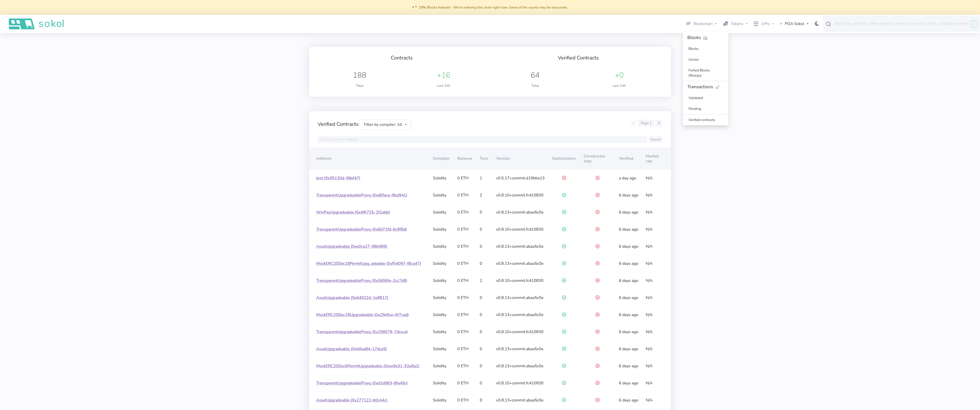
Task: Click the green optimization checkmark for WinPayUpgradeable
Action: (x=564, y=212)
